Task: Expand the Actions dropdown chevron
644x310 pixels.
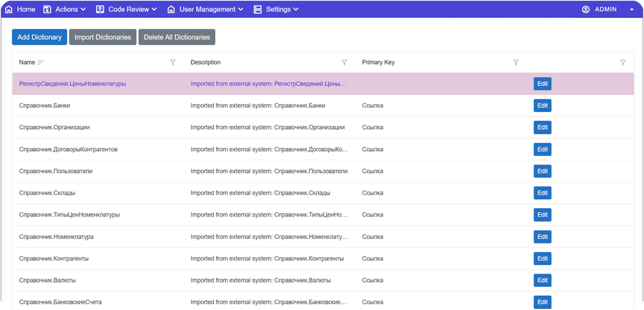Action: 83,9
